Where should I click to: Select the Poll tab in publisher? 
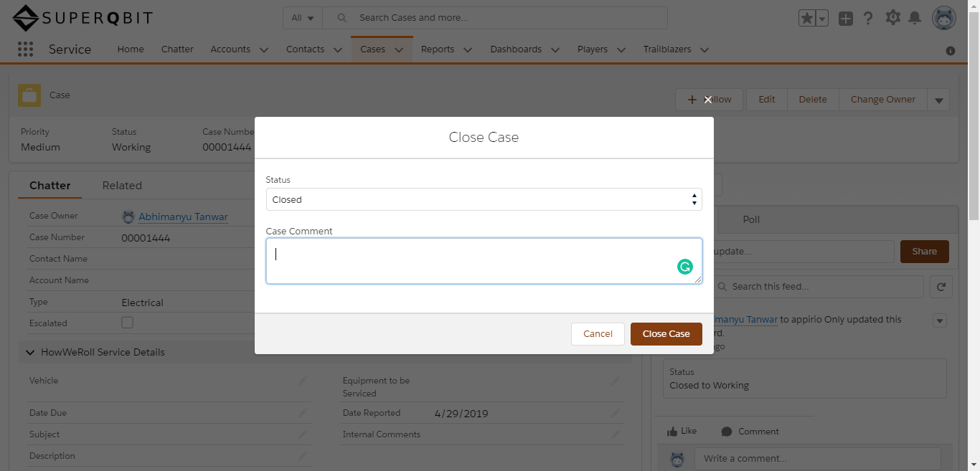(x=751, y=219)
